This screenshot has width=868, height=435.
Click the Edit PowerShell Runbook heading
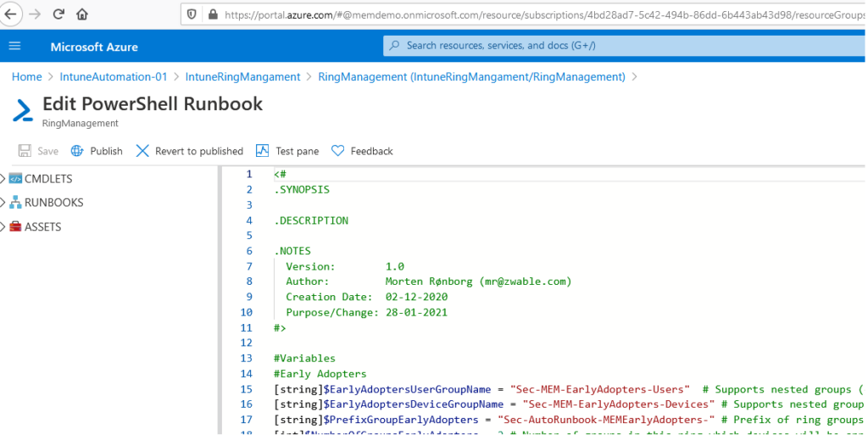[x=153, y=103]
